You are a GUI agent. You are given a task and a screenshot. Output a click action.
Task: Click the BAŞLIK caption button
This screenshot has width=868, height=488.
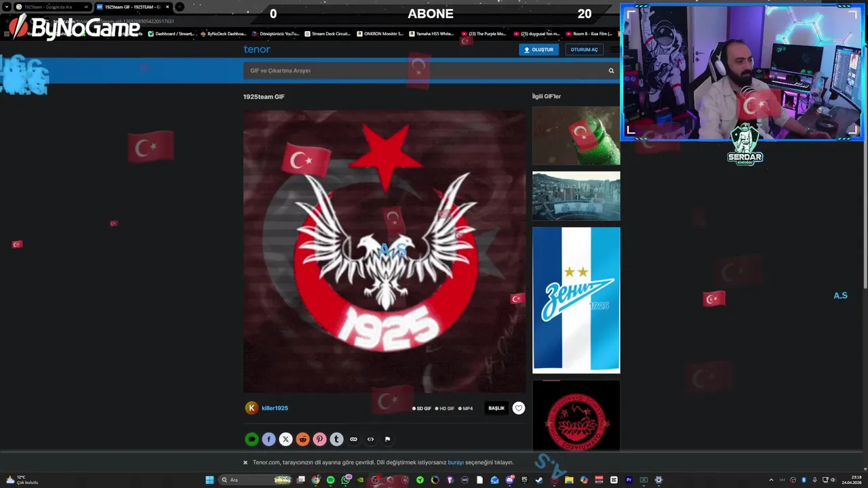point(496,408)
